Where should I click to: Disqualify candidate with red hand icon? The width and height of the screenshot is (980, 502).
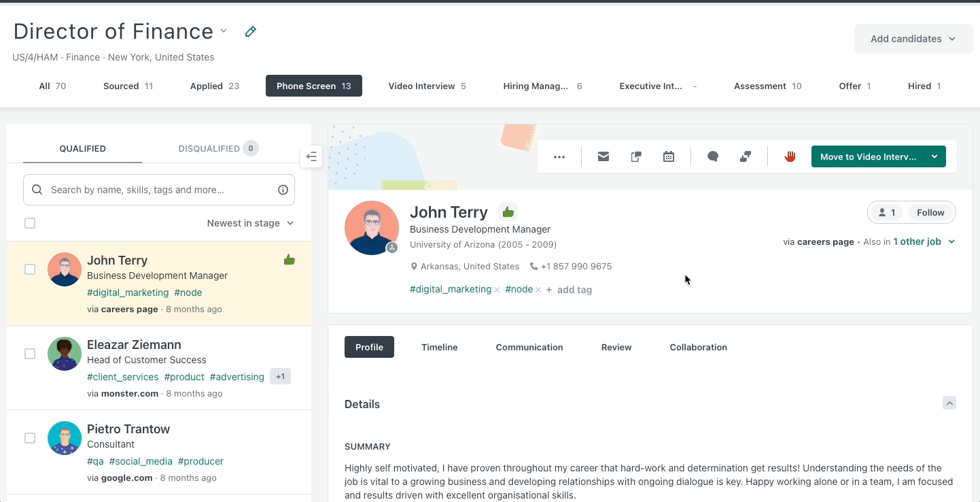coord(790,156)
